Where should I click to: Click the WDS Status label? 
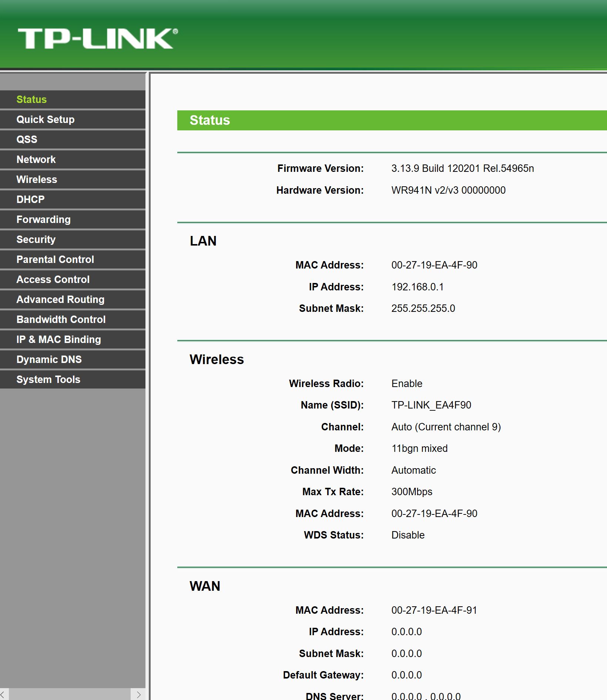334,535
